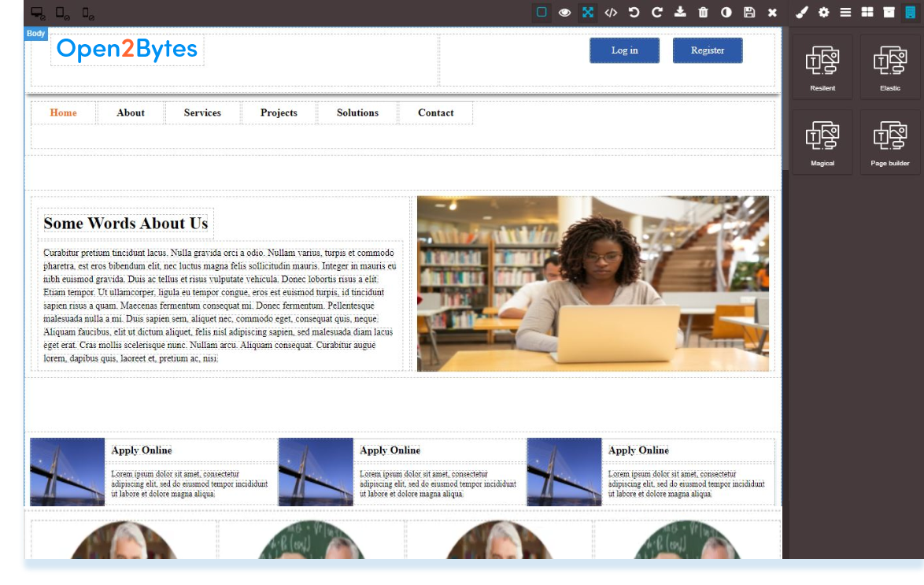Select the Contact navigation item
The height and width of the screenshot is (585, 924).
pyautogui.click(x=436, y=113)
